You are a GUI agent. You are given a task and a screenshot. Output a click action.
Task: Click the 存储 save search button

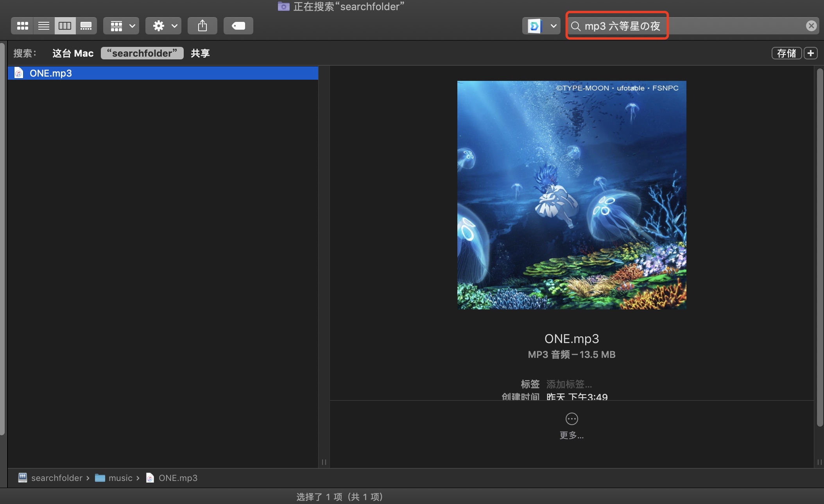tap(786, 53)
